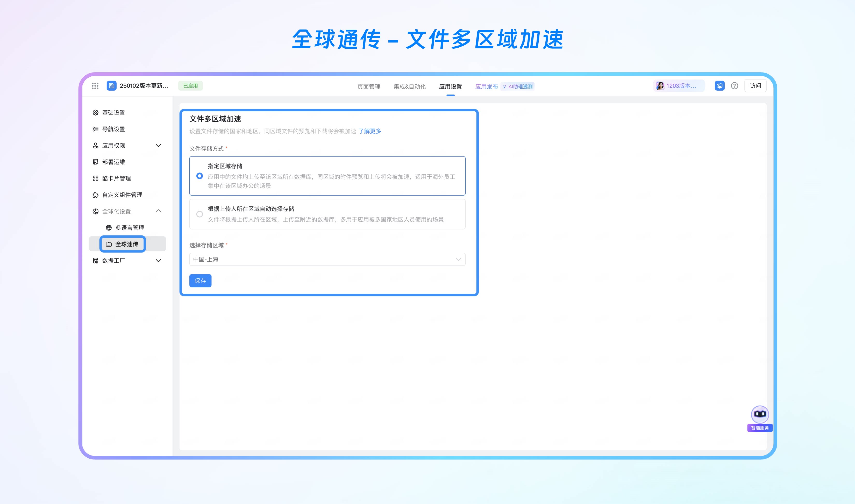Switch to the 页面管理 tab
The image size is (855, 504).
click(369, 87)
